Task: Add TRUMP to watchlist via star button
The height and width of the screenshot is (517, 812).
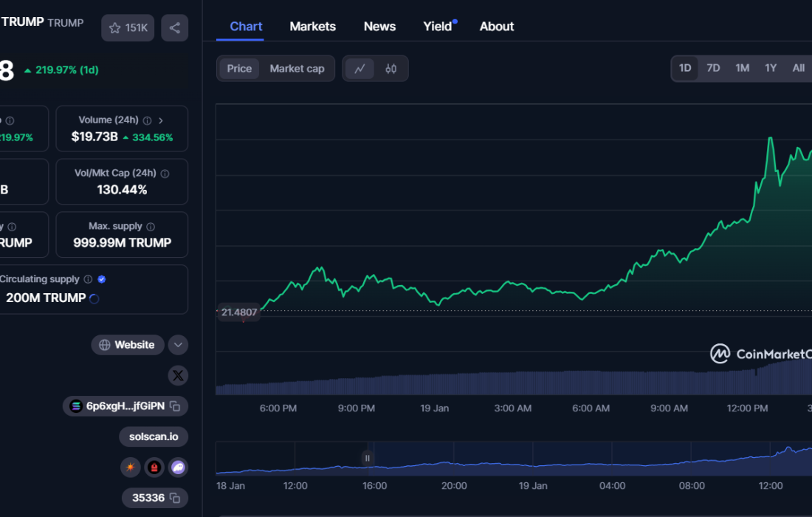Action: click(x=128, y=28)
